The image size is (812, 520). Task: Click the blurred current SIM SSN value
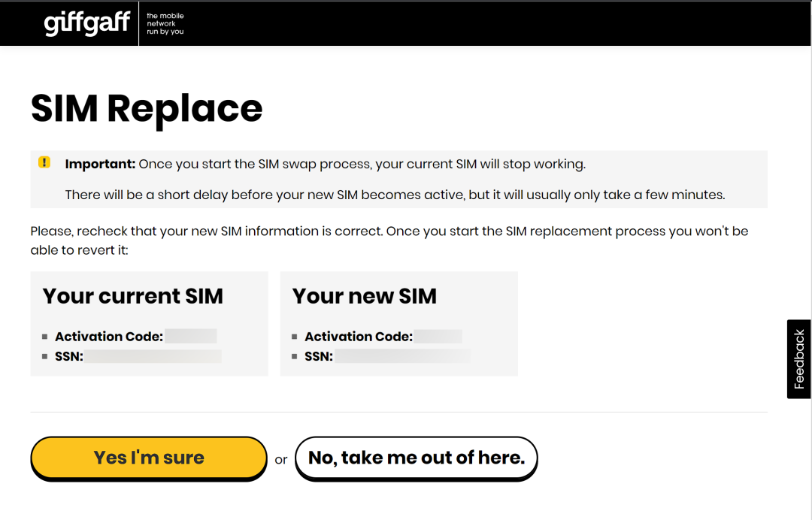[153, 356]
